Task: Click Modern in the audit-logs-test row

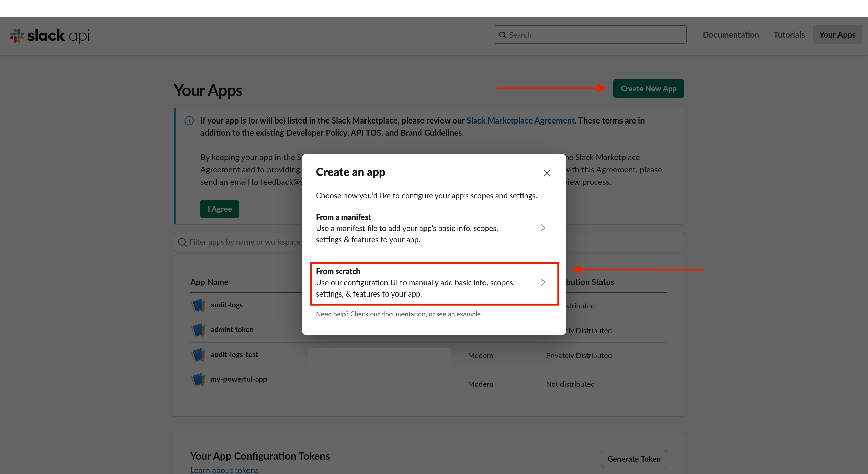Action: (480, 355)
